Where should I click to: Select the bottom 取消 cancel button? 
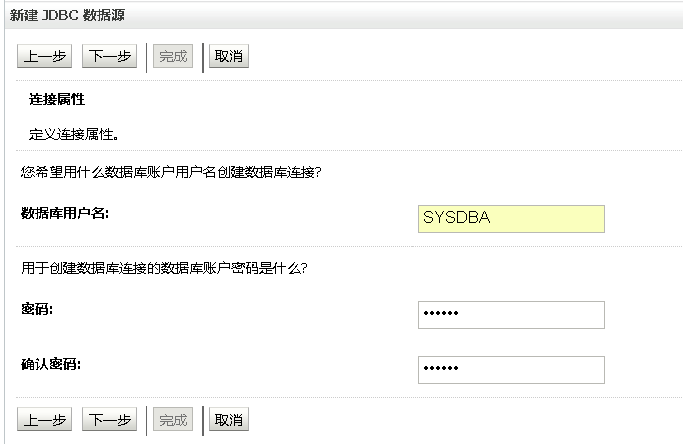click(229, 420)
